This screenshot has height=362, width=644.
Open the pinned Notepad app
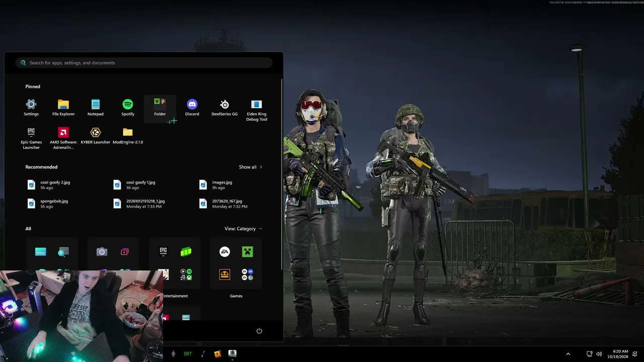click(x=96, y=108)
